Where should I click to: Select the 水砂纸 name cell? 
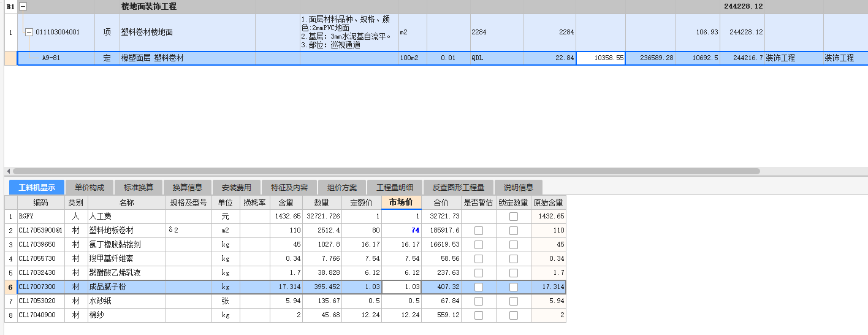126,301
